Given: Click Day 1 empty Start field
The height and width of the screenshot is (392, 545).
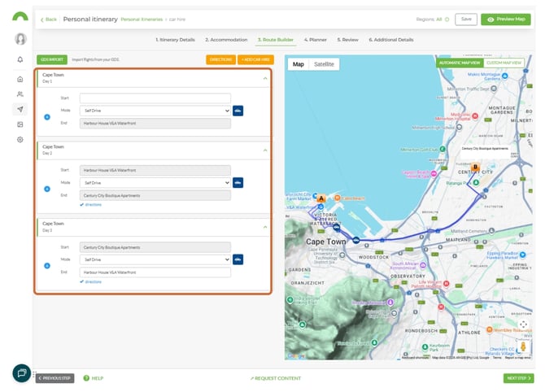Looking at the screenshot, I should (x=155, y=98).
